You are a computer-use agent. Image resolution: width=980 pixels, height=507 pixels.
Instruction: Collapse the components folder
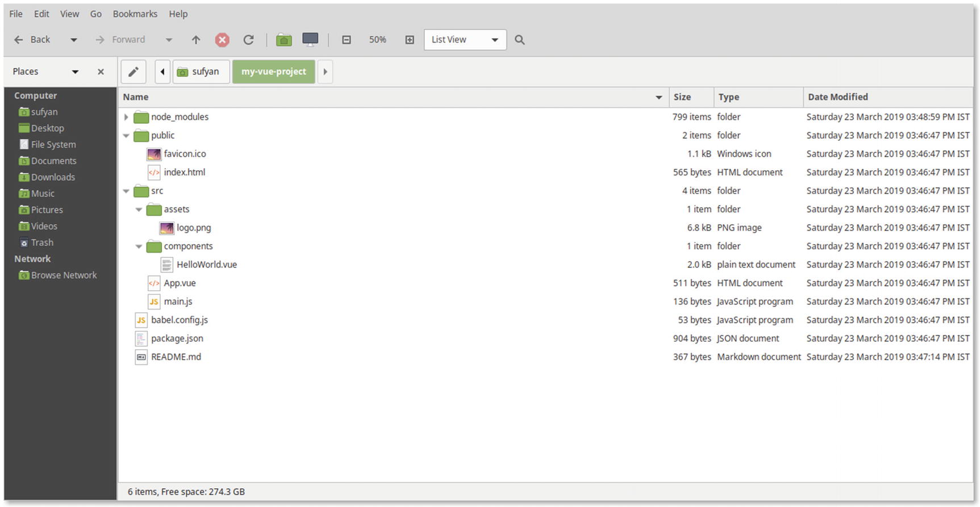pyautogui.click(x=139, y=246)
